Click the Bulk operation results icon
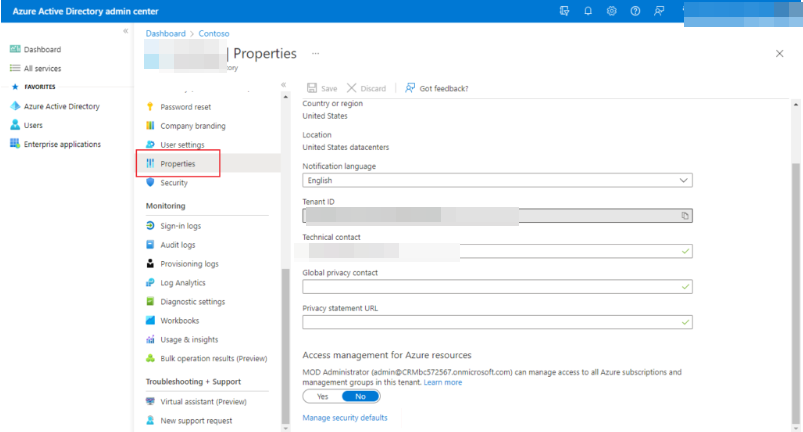This screenshot has height=432, width=803. [150, 358]
